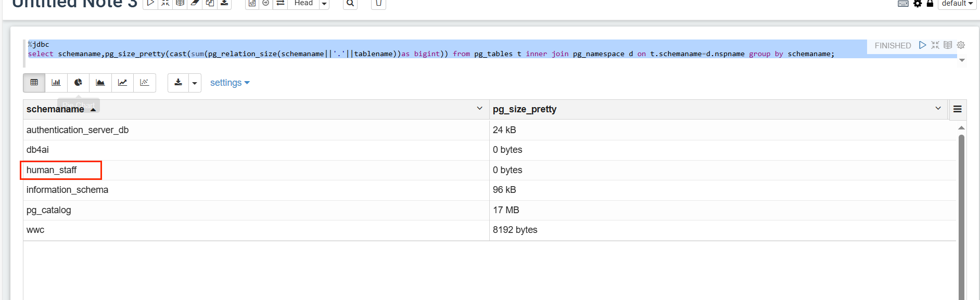Toggle the paragraph editor hide/show icon

[935, 45]
